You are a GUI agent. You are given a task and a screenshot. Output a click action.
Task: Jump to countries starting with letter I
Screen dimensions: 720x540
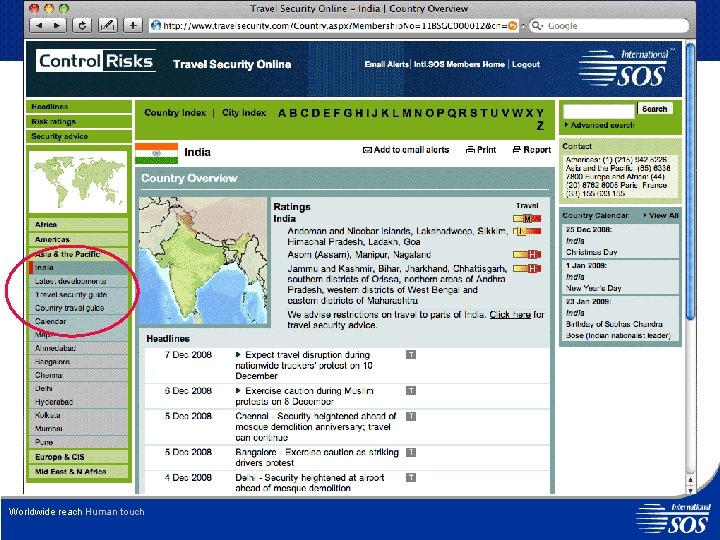pyautogui.click(x=369, y=113)
